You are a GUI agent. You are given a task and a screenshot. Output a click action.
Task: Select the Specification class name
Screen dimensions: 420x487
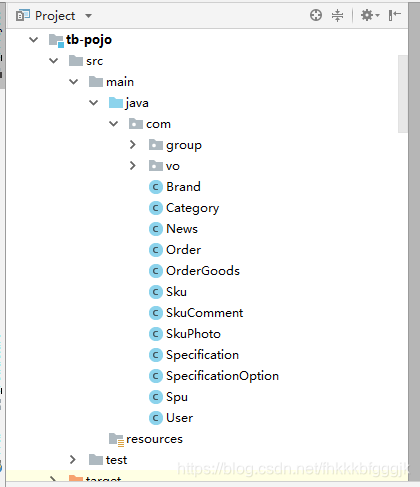(x=202, y=355)
